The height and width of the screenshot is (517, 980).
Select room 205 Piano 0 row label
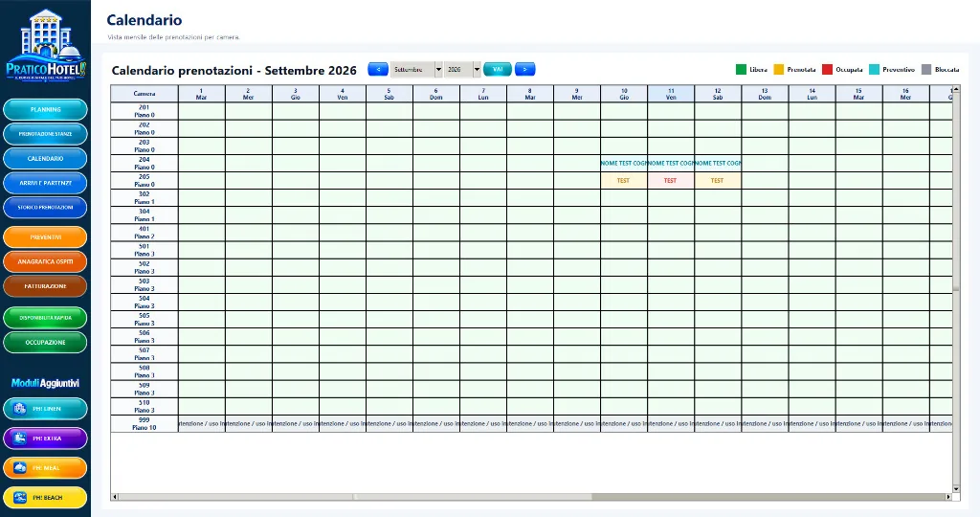point(145,181)
